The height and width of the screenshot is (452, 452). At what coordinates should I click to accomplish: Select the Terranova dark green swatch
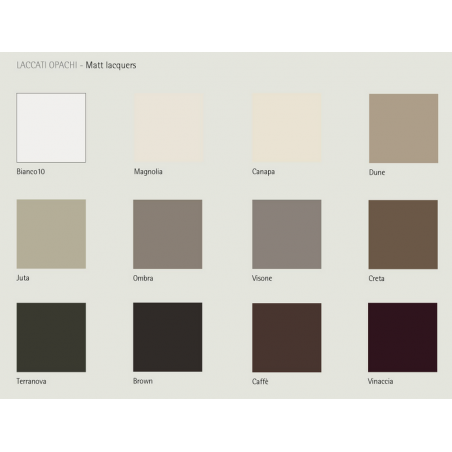pos(51,337)
